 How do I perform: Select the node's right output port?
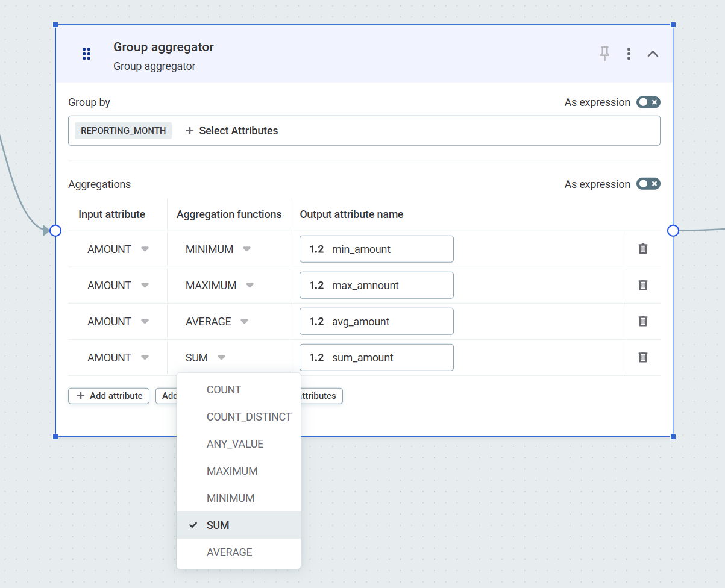pyautogui.click(x=673, y=230)
